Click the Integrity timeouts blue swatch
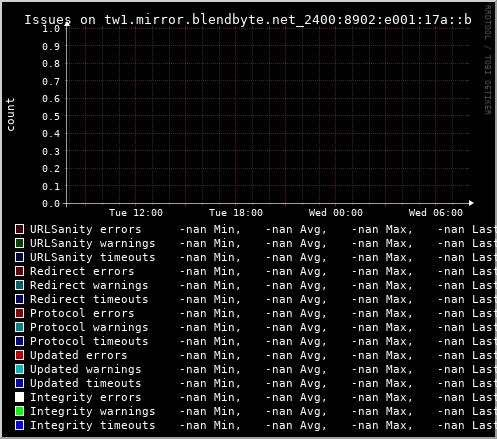This screenshot has width=497, height=439. point(20,425)
